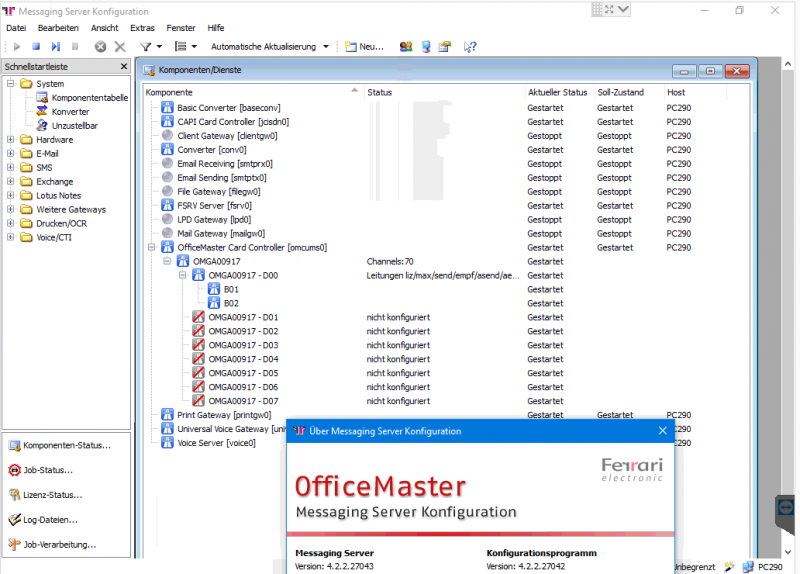800x574 pixels.
Task: Collapse the OfficeMaster Card Controller node
Action: 152,247
